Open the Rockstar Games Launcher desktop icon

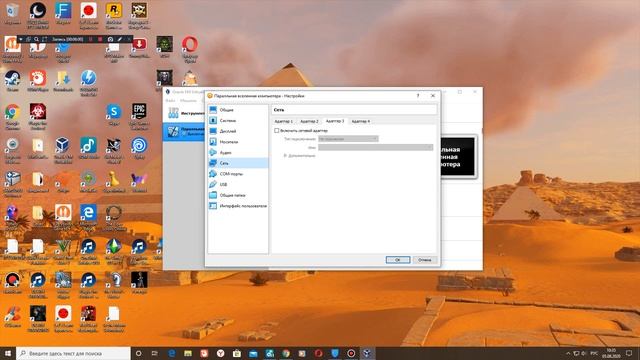tap(114, 15)
